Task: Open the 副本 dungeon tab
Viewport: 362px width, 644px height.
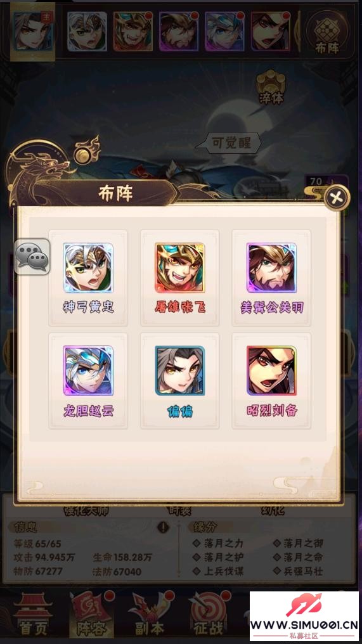Action: (x=150, y=614)
